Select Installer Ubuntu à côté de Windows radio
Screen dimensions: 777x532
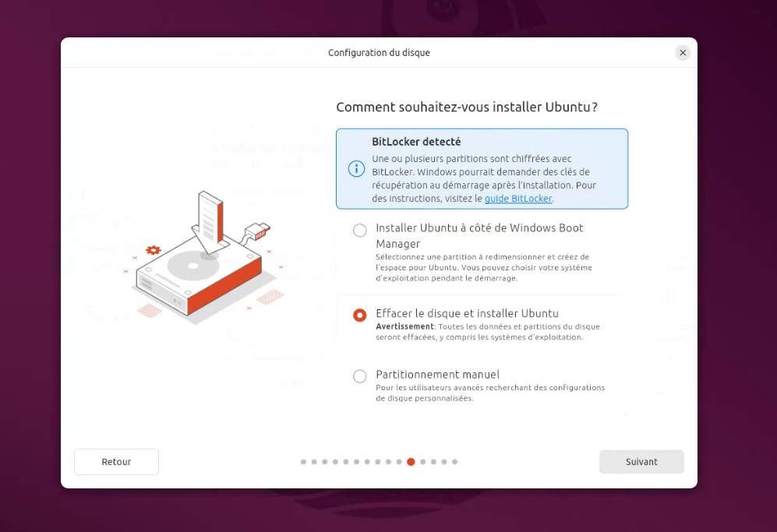360,231
